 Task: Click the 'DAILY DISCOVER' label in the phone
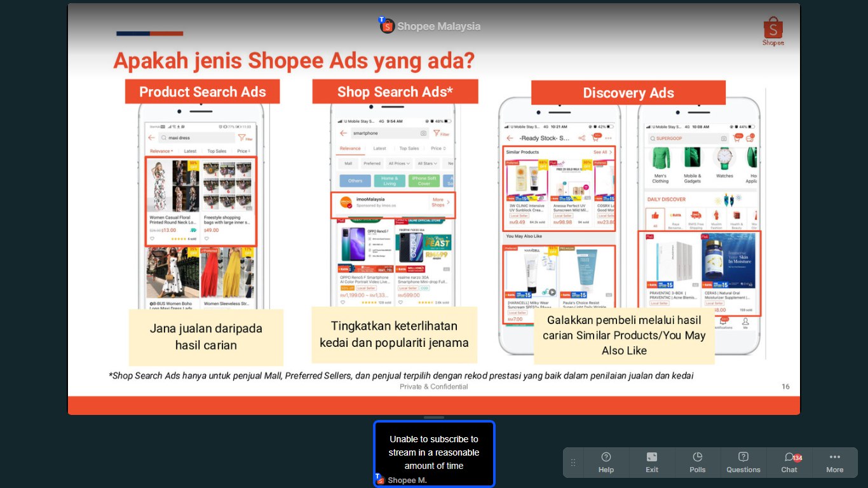coord(667,199)
